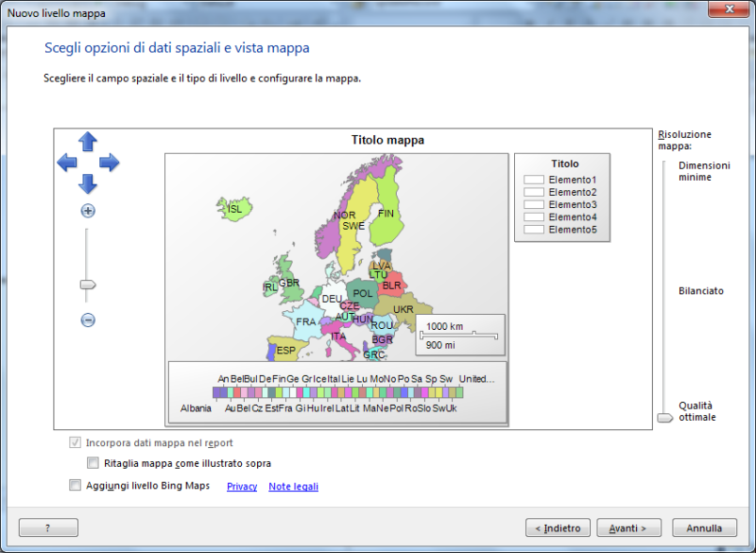The image size is (756, 553).
Task: Click the IRL label on the map
Action: [x=270, y=287]
